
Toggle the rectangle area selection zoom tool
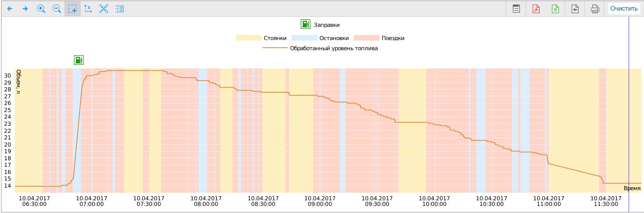[72, 9]
